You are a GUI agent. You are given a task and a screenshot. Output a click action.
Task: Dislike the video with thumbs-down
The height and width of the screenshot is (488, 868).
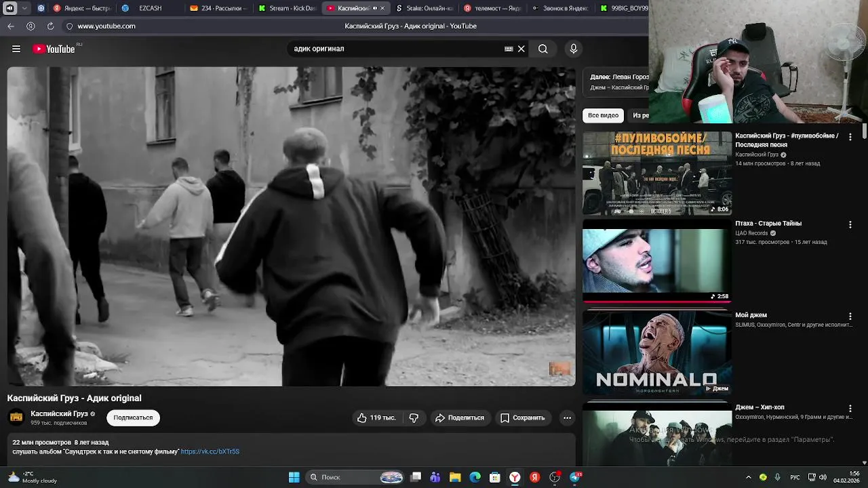(x=414, y=418)
